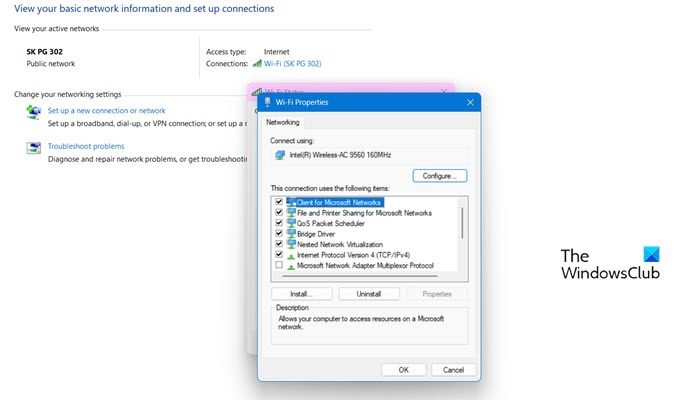Click the Set up a new connection icon

pos(33,112)
